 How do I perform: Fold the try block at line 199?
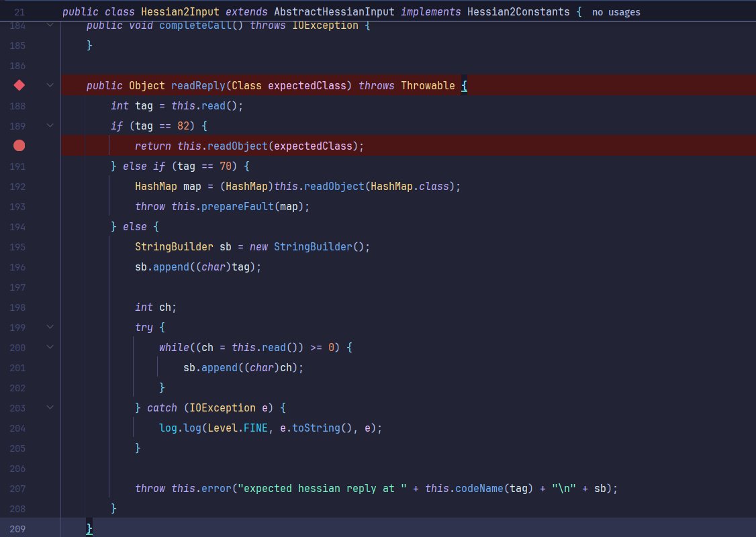point(50,327)
